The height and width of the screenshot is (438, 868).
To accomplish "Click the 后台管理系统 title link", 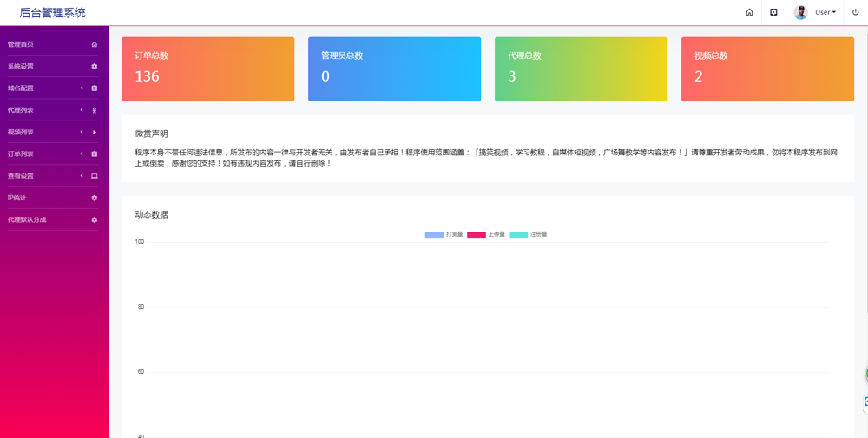I will click(53, 13).
